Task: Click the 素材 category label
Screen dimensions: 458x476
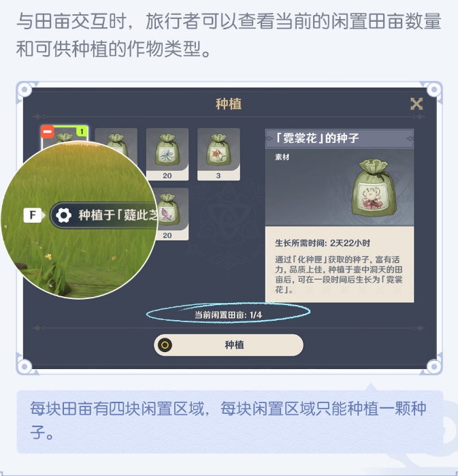Action: (x=282, y=157)
